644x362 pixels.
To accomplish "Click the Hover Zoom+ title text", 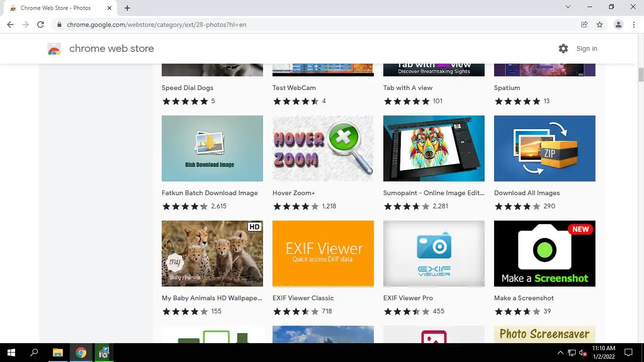I will pyautogui.click(x=294, y=193).
